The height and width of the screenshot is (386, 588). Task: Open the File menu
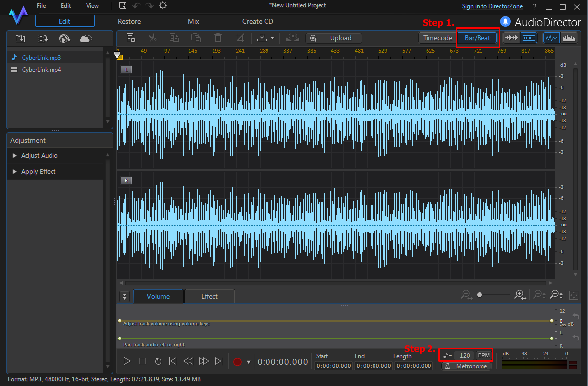(41, 5)
